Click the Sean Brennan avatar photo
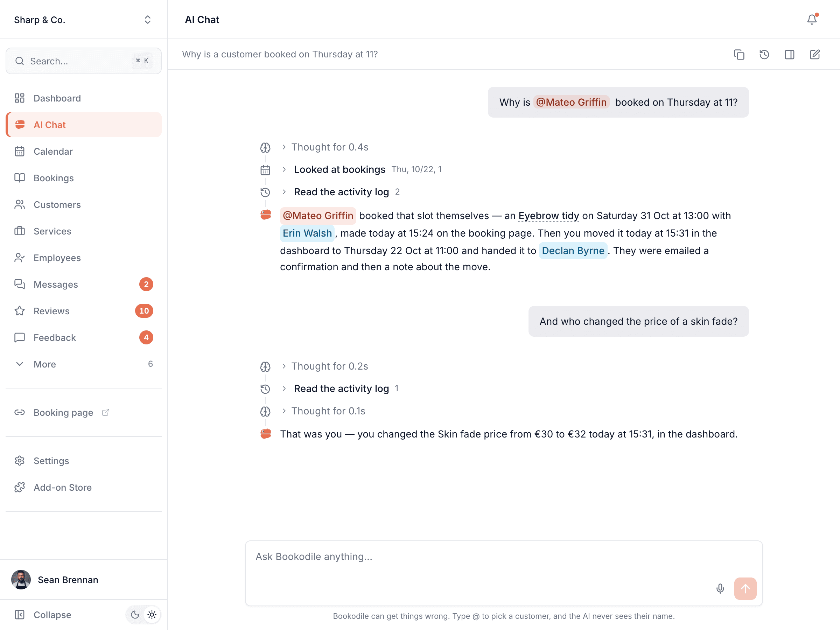 click(x=21, y=580)
